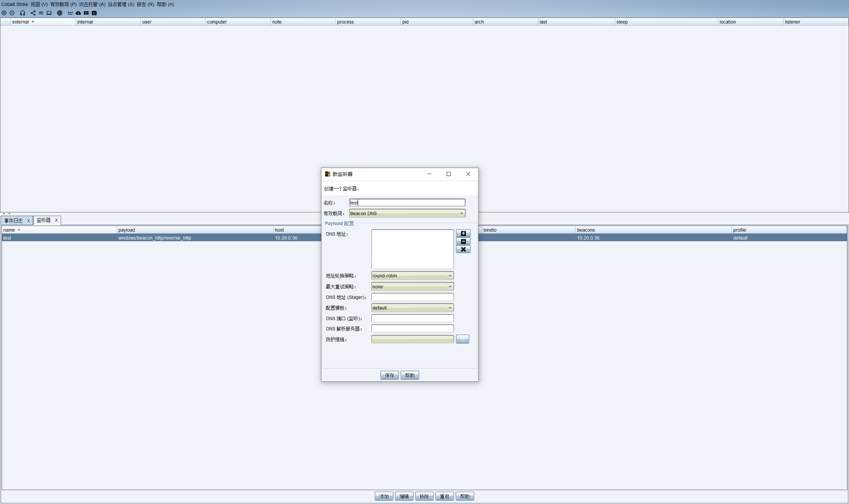Click the 添加 button at the bottom
The width and height of the screenshot is (849, 504).
coord(384,496)
